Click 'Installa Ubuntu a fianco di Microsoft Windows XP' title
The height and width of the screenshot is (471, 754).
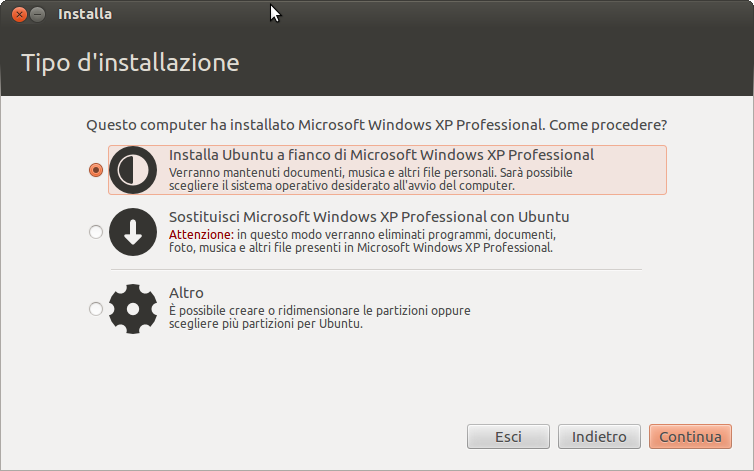point(381,155)
